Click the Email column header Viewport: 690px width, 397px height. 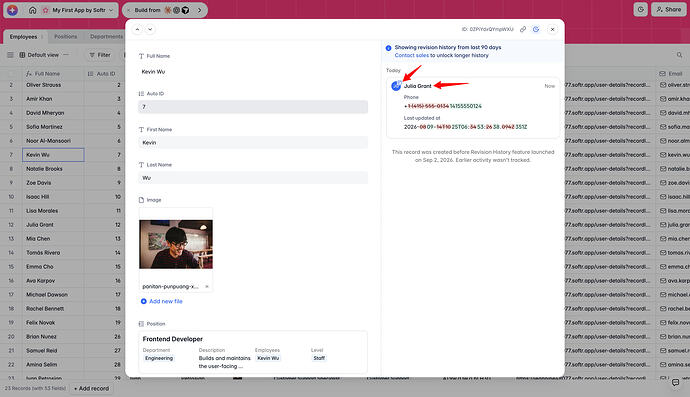click(x=671, y=74)
